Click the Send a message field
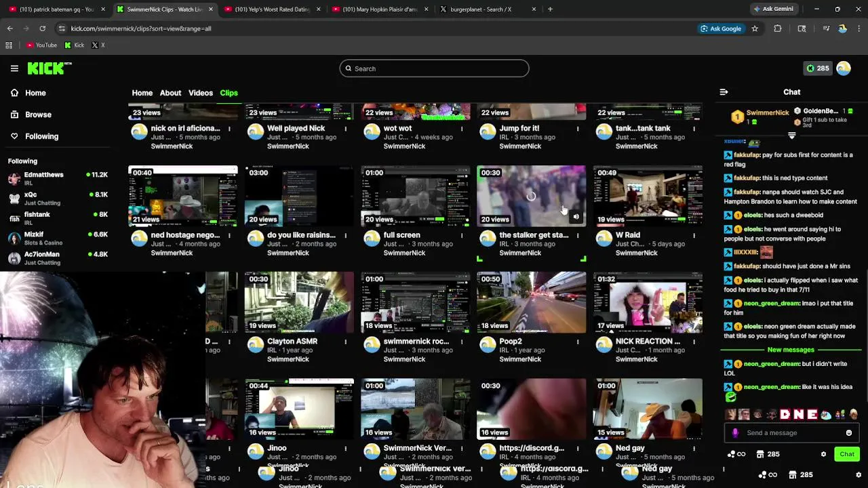This screenshot has width=868, height=488. tap(792, 433)
